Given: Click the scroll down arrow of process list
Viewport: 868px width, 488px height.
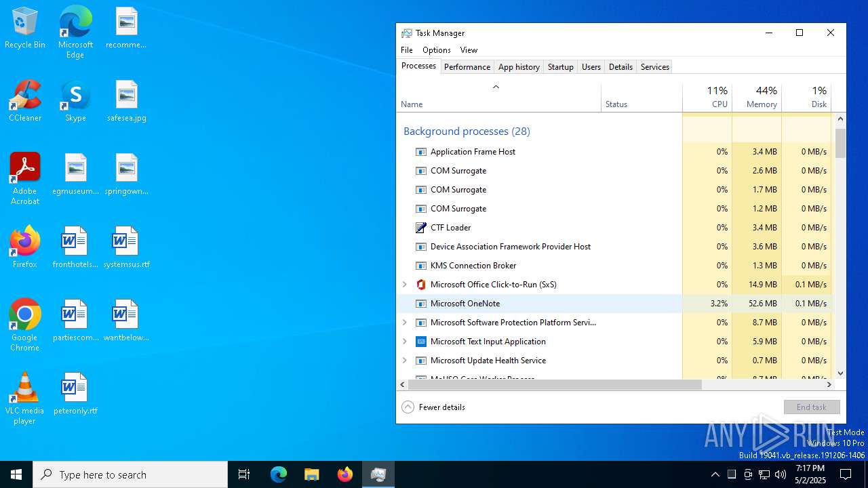Looking at the screenshot, I should tap(840, 373).
